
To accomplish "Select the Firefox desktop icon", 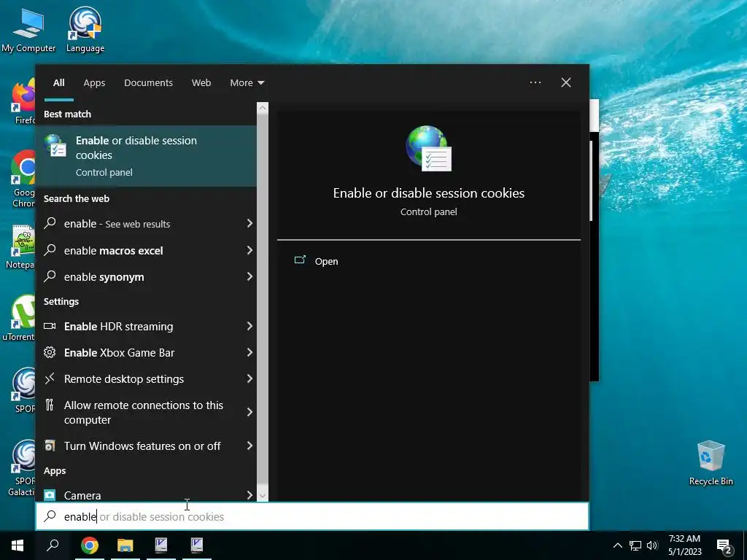I will (x=24, y=101).
